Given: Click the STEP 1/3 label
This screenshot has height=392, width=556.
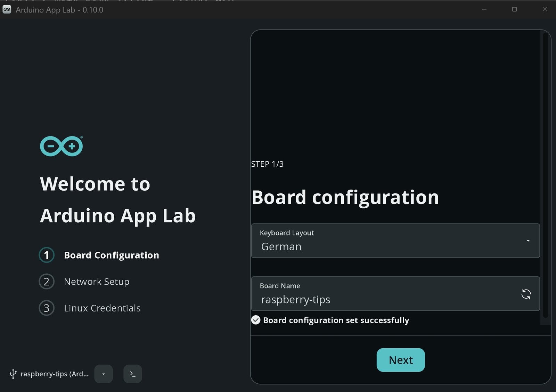Looking at the screenshot, I should click(x=267, y=164).
